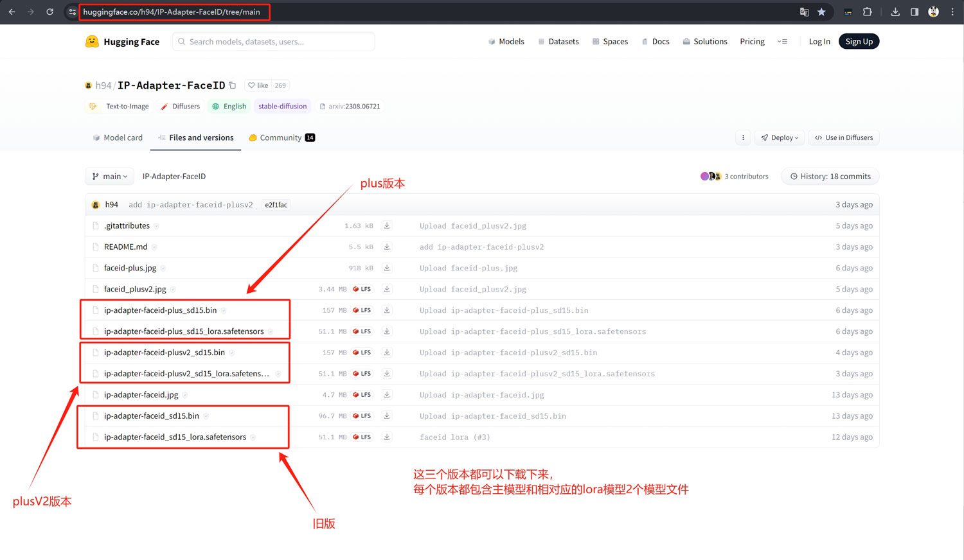The height and width of the screenshot is (560, 964).
Task: Open Docs in the top navigation
Action: 656,42
